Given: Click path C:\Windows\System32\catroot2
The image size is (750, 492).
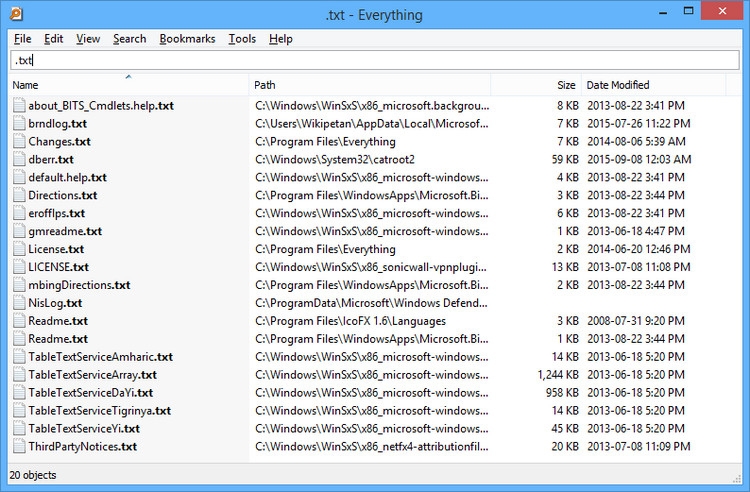Looking at the screenshot, I should (335, 160).
